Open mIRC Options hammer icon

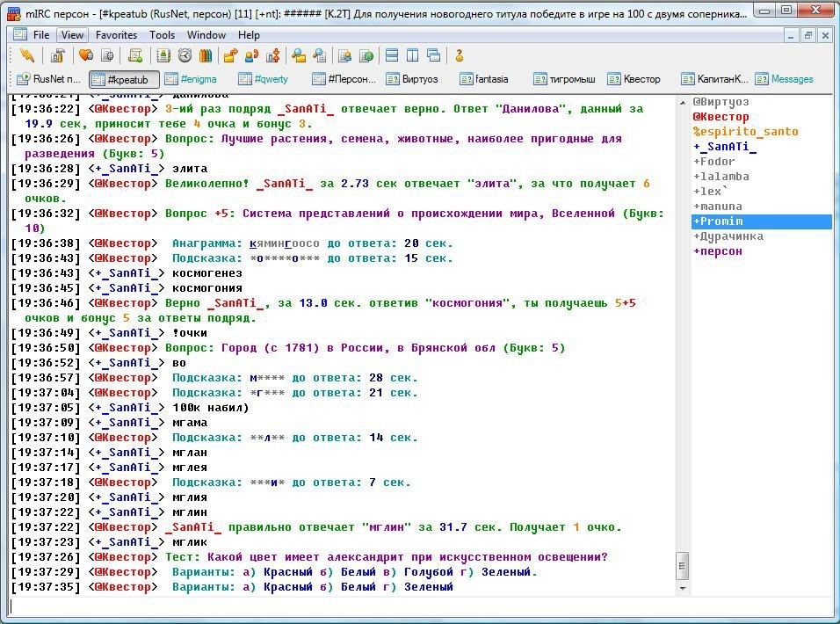coord(58,55)
